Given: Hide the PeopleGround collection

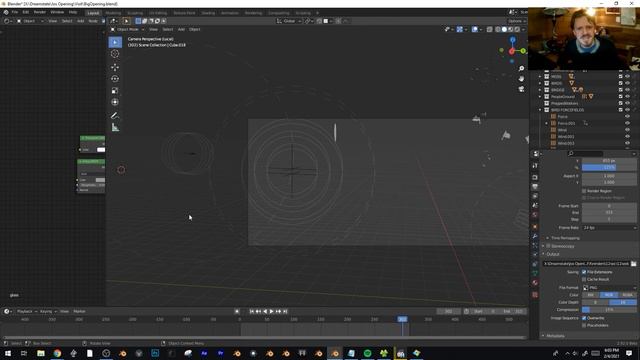Looking at the screenshot, I should pos(627,97).
